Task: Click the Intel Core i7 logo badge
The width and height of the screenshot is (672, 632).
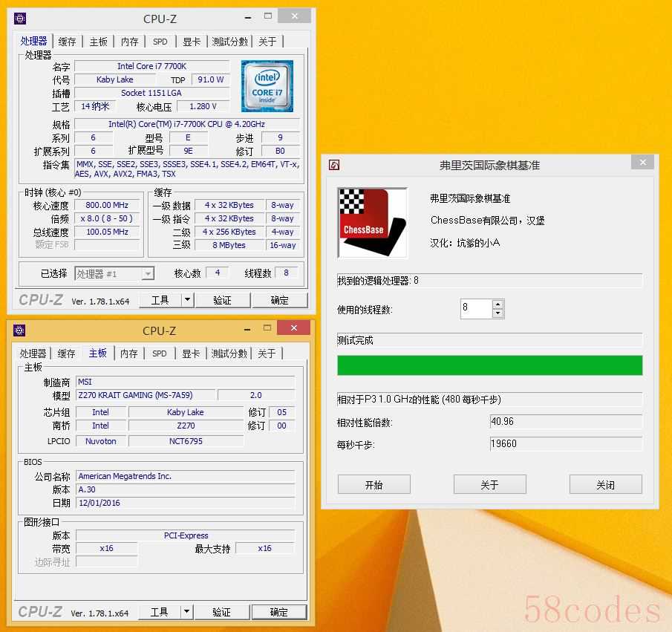Action: click(x=267, y=86)
